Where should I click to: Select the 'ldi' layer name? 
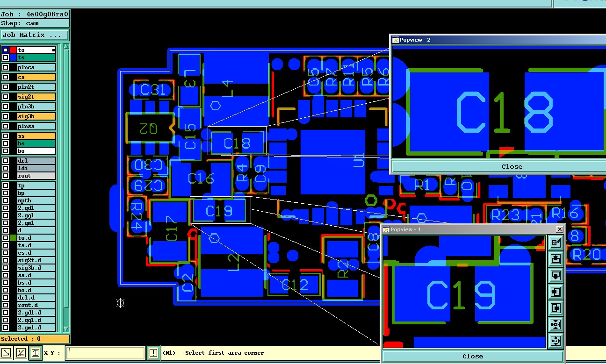36,168
